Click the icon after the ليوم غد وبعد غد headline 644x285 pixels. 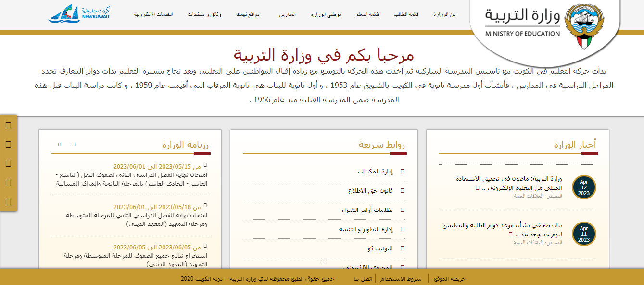coord(510,234)
